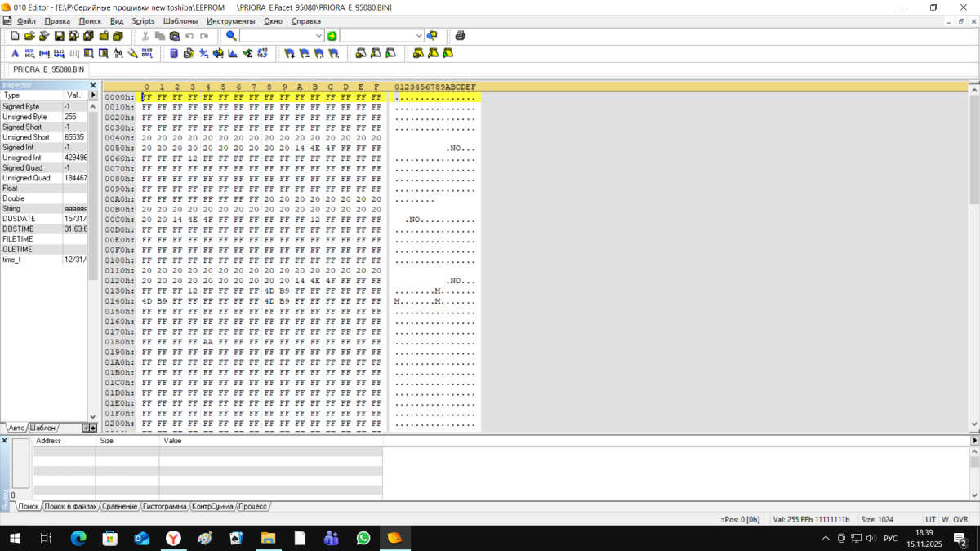This screenshot has height=551, width=980.
Task: Toggle OVR overwrite mode indicator
Action: [x=960, y=519]
